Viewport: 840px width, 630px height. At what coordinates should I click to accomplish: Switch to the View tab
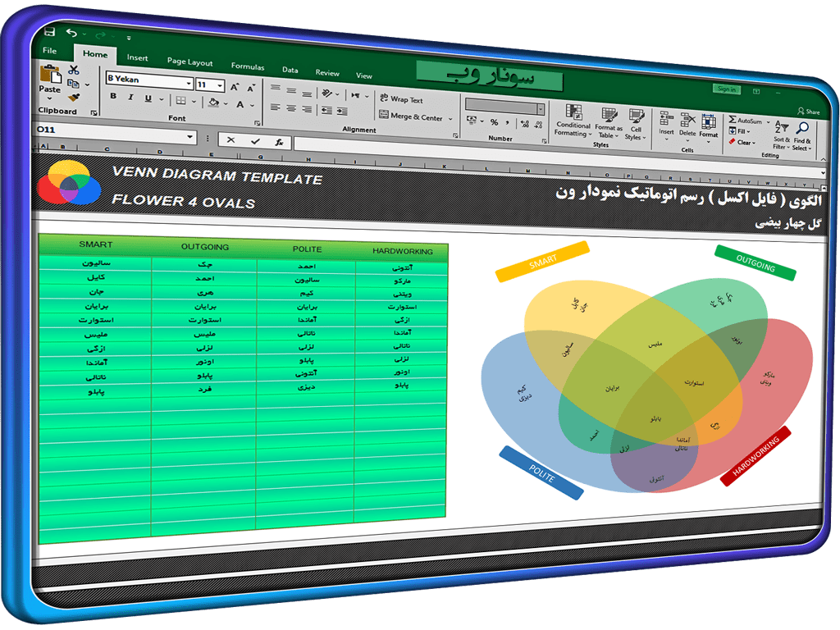coord(363,75)
